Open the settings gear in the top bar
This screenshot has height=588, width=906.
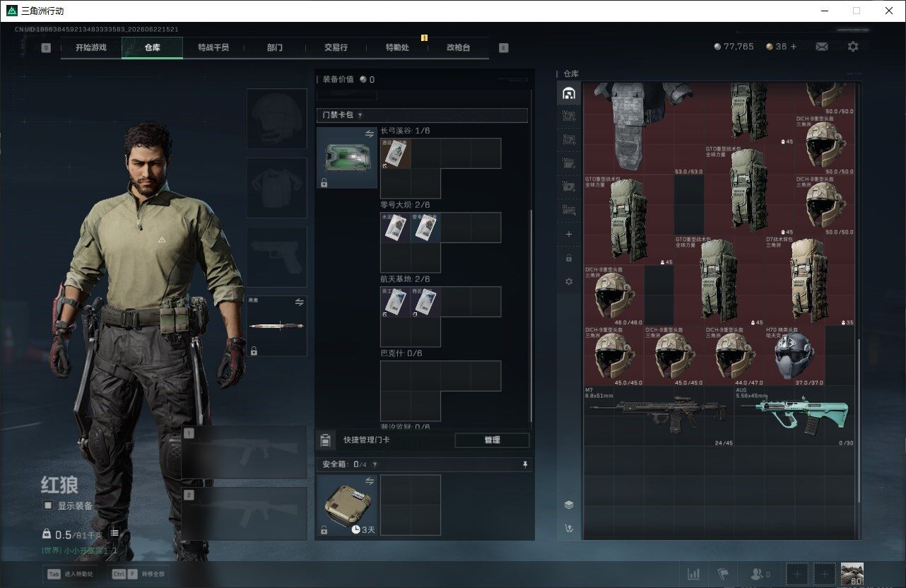853,47
